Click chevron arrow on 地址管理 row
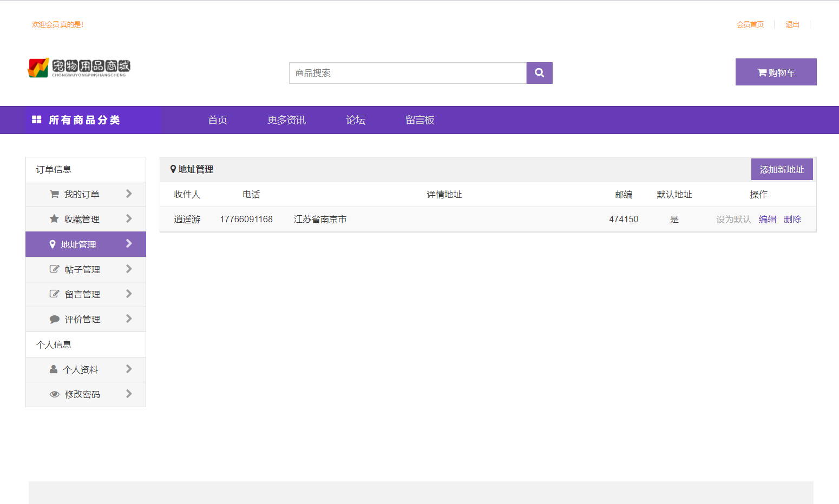Image resolution: width=839 pixels, height=504 pixels. coord(129,243)
